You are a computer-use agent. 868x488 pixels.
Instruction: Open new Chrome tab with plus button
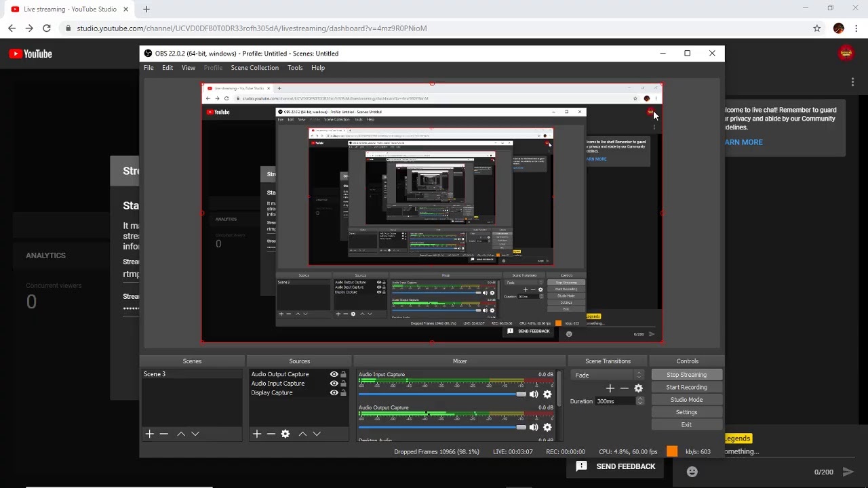tap(146, 9)
